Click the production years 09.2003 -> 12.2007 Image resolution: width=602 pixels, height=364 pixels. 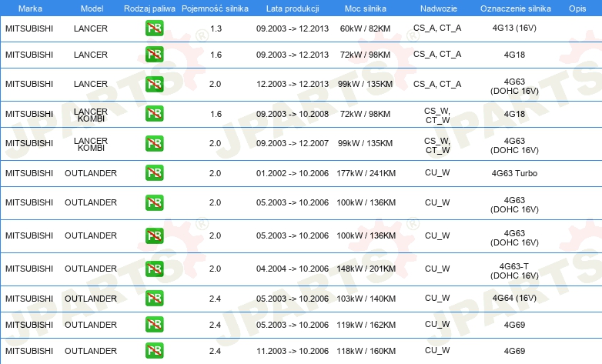pyautogui.click(x=293, y=143)
